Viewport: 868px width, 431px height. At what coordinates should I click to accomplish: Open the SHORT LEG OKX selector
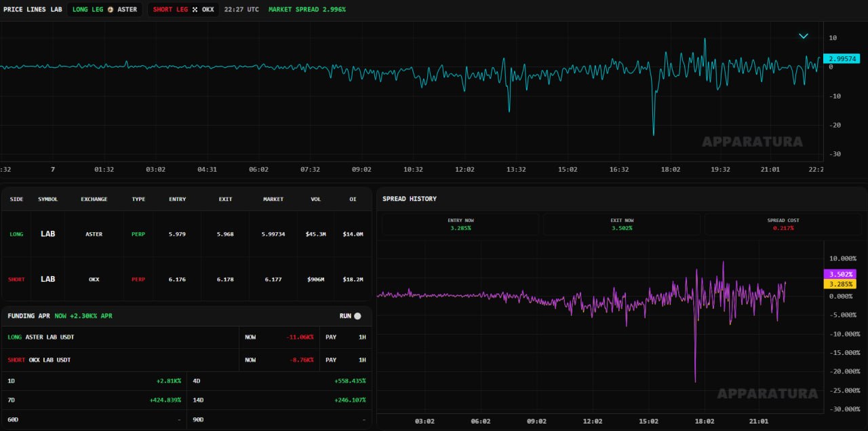coord(183,10)
